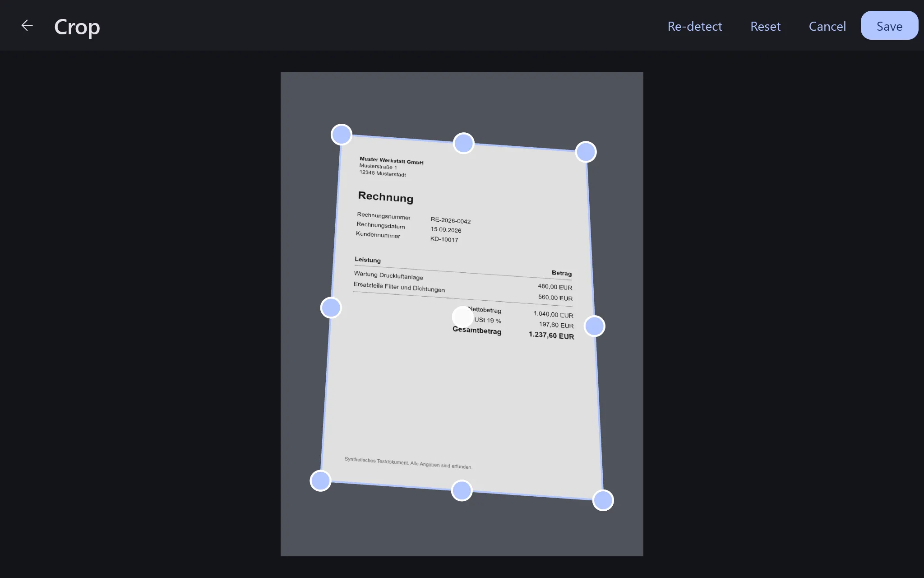
Task: Select the bottom-left corner crop handle
Action: 320,480
